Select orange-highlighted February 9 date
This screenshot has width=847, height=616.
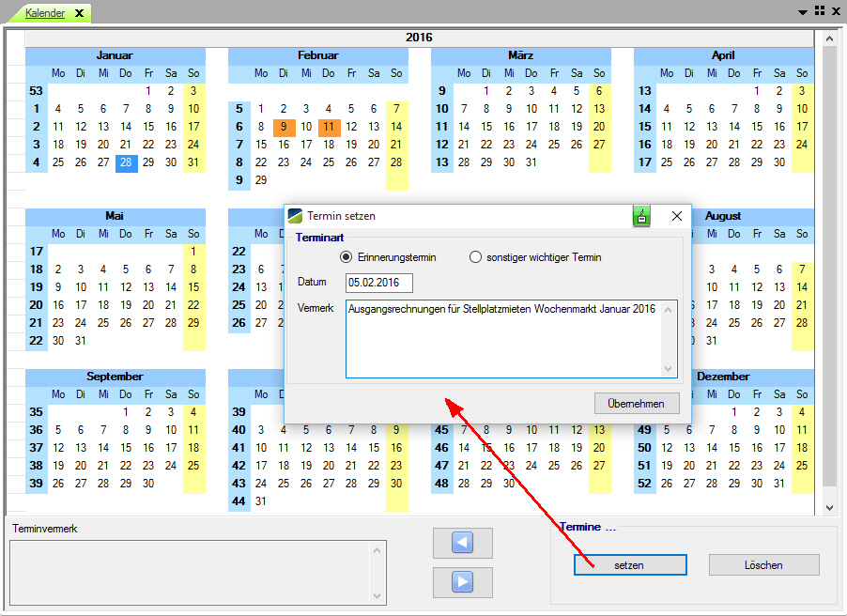click(x=284, y=127)
